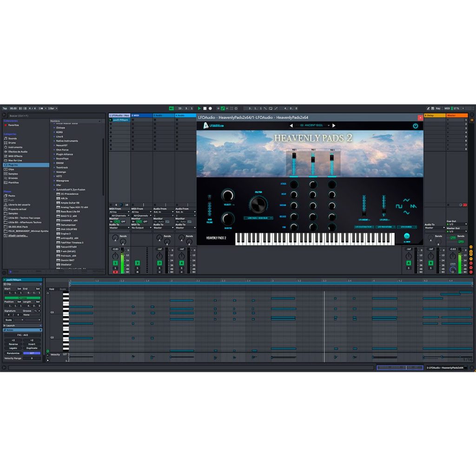Select Efectos de Audio category
The height and width of the screenshot is (476, 476).
(18, 152)
